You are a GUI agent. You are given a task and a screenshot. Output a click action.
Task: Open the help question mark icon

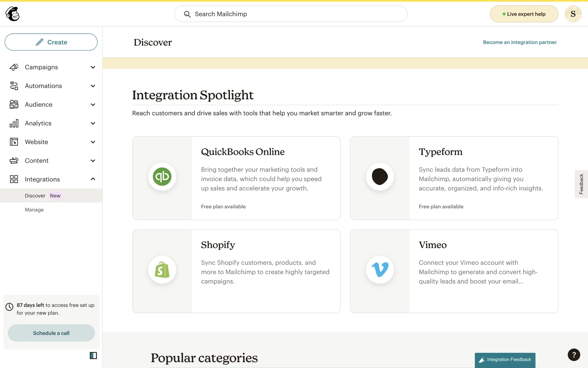[574, 355]
